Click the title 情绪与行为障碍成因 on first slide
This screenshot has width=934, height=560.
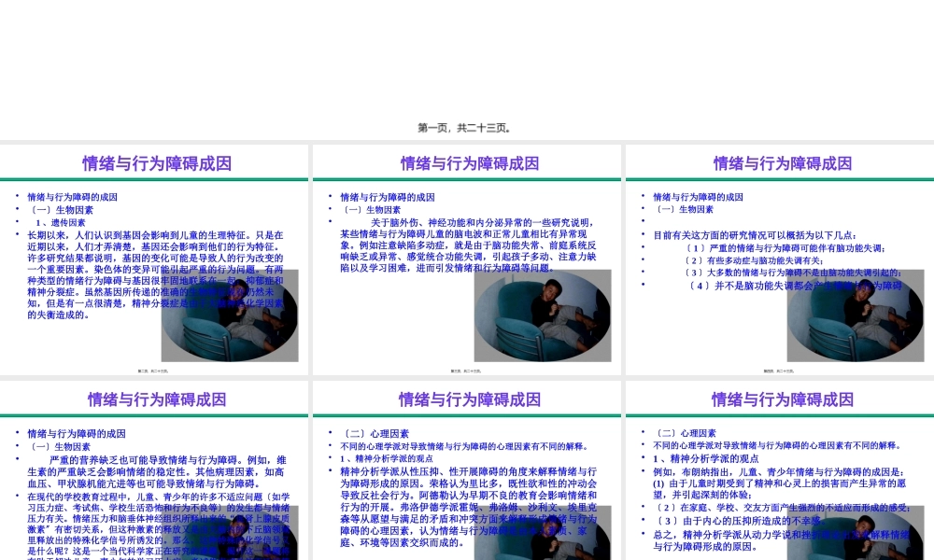click(154, 162)
